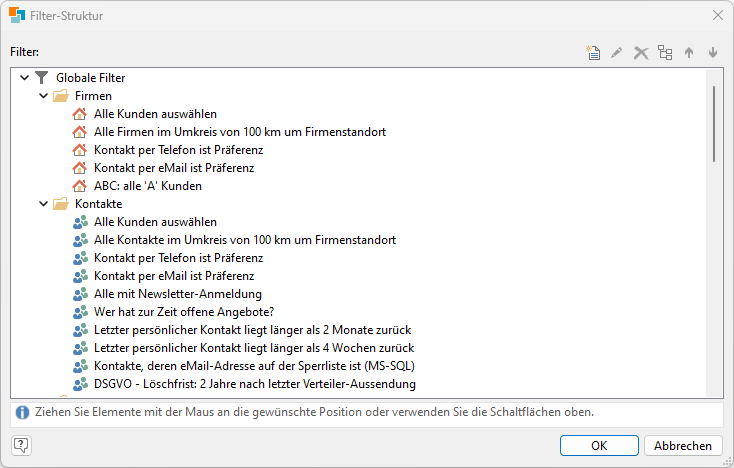Click the Firmen folder icon
The width and height of the screenshot is (734, 468).
(61, 96)
